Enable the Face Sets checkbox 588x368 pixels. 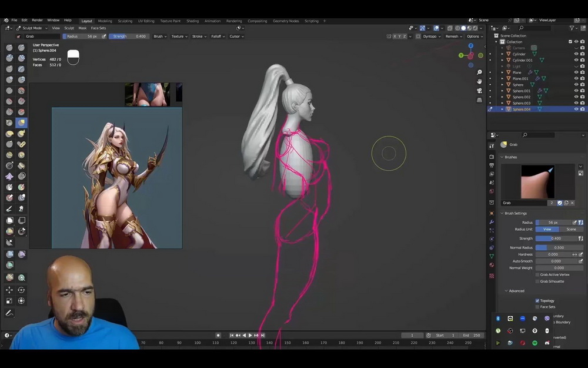click(537, 307)
